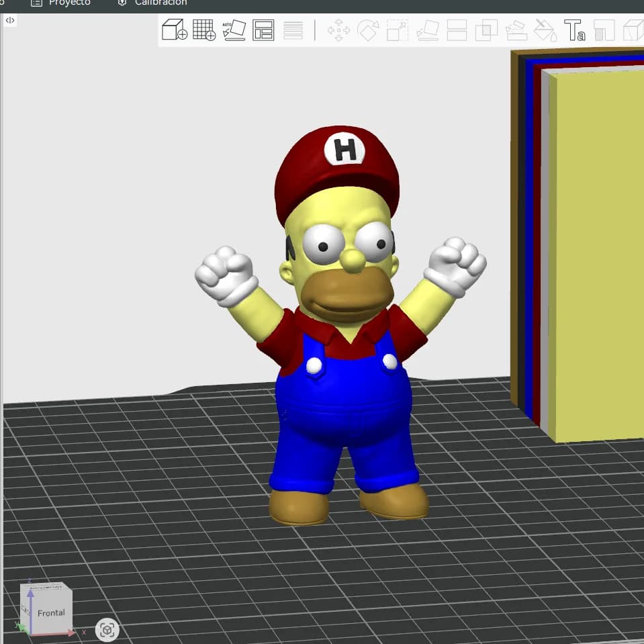Select the Text shape tool
644x644 pixels.
tap(575, 30)
